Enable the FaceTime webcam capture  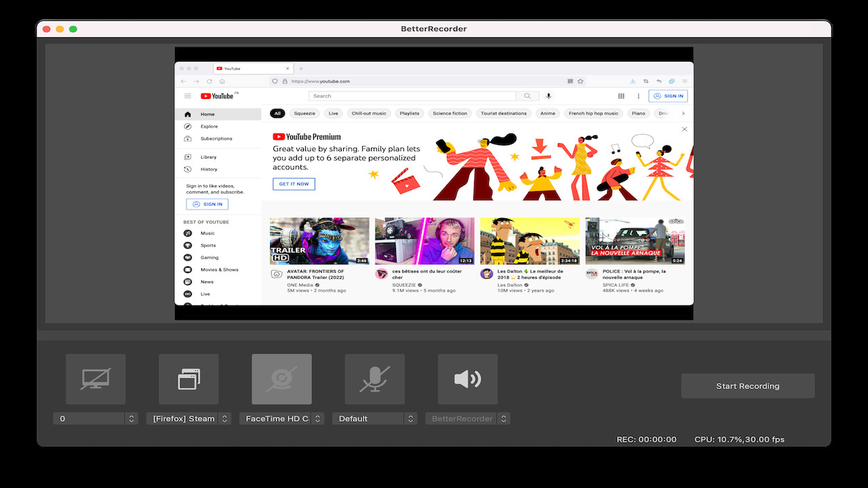(281, 380)
